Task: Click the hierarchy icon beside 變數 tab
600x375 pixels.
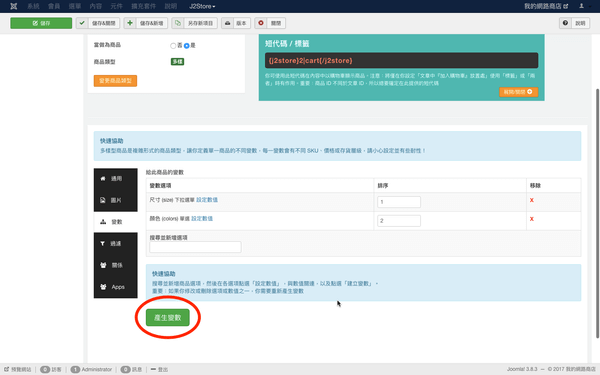Action: (103, 222)
